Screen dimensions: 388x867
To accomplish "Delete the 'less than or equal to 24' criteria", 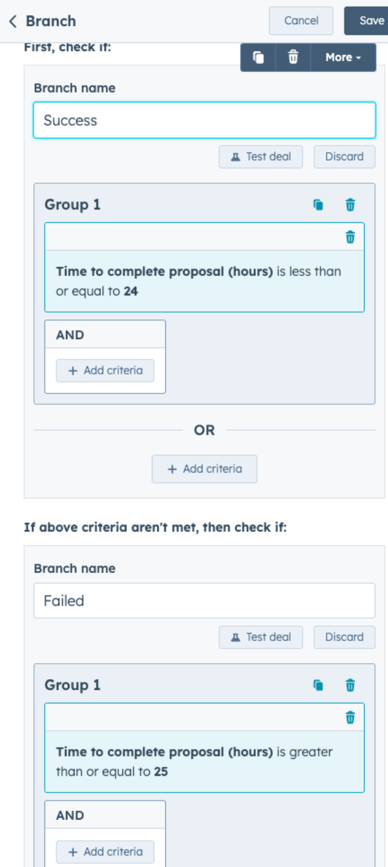I will [x=350, y=237].
